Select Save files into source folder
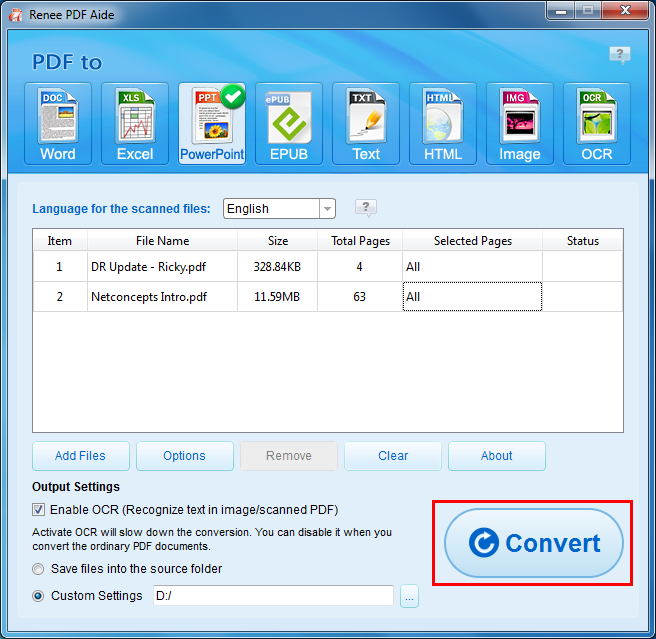 [39, 569]
